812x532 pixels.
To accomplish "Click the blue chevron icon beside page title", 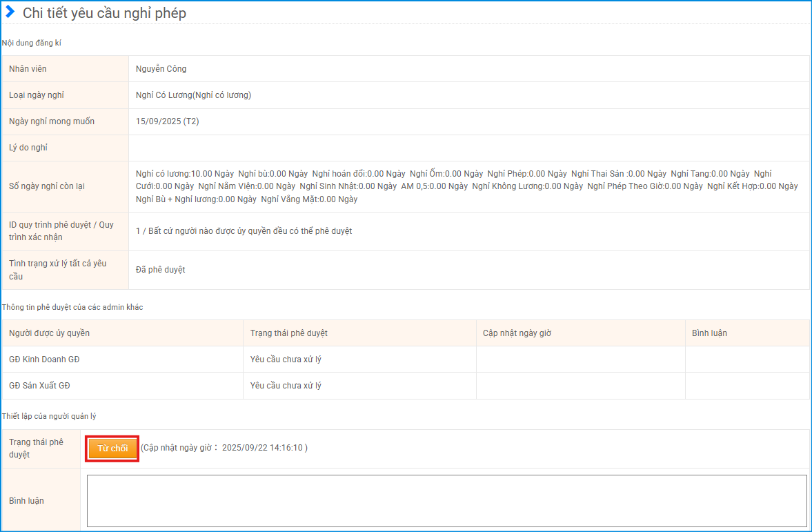I will pyautogui.click(x=10, y=12).
